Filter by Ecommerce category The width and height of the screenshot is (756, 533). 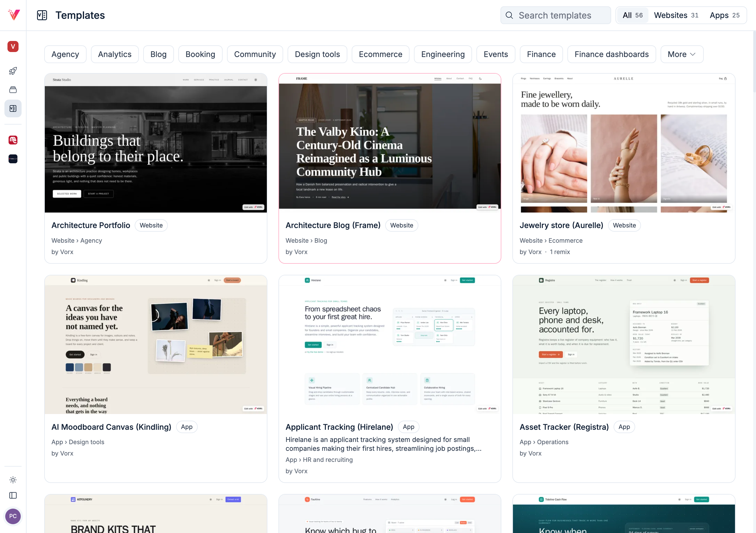tap(380, 54)
